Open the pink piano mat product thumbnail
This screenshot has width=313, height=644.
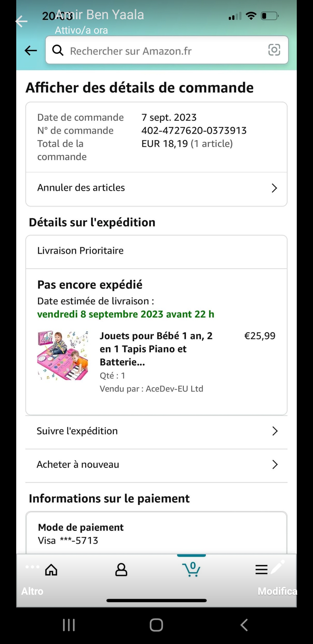coord(63,355)
